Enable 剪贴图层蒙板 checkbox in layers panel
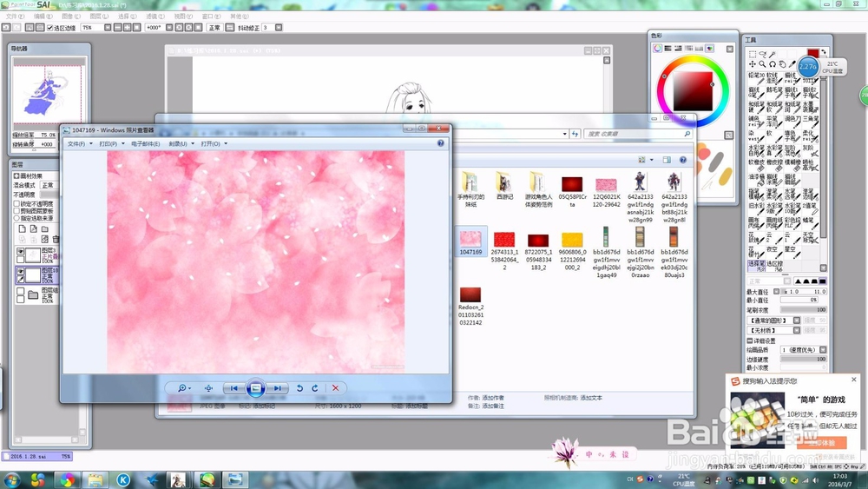Image resolution: width=868 pixels, height=489 pixels. [16, 211]
